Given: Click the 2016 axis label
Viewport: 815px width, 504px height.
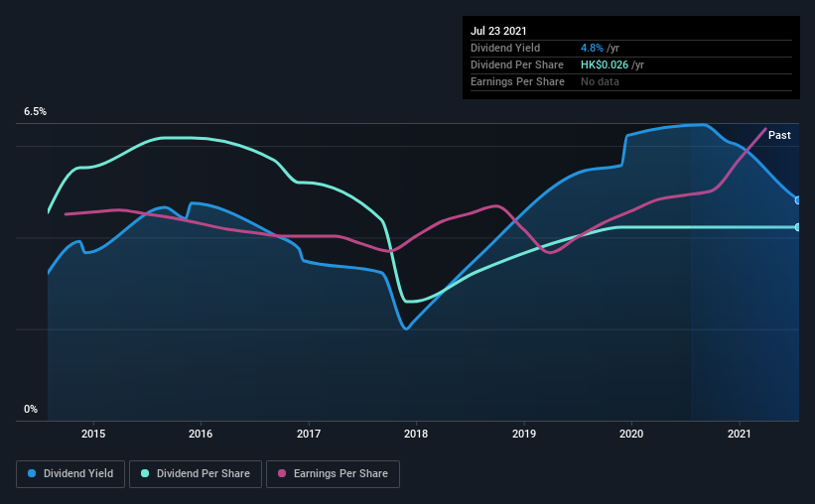Looking at the screenshot, I should click(x=201, y=434).
